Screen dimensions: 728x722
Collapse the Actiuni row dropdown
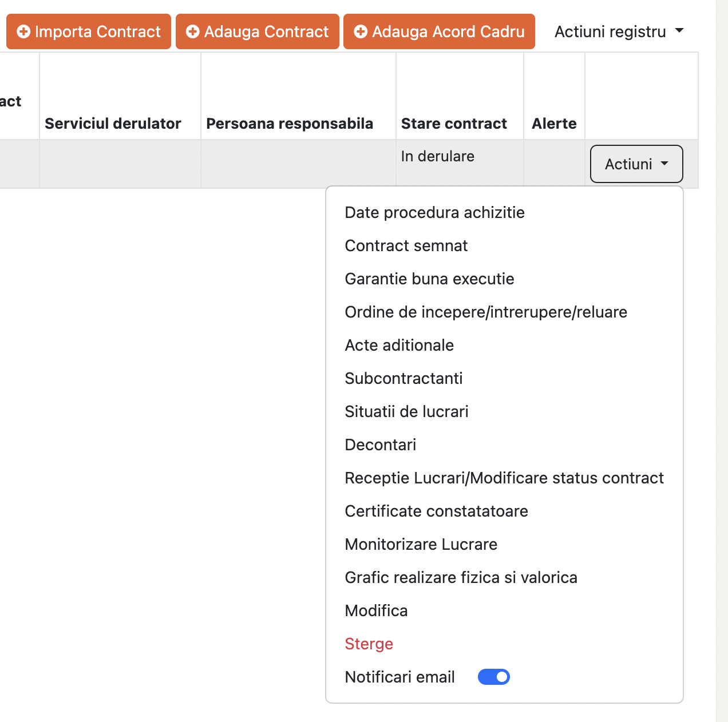point(636,164)
